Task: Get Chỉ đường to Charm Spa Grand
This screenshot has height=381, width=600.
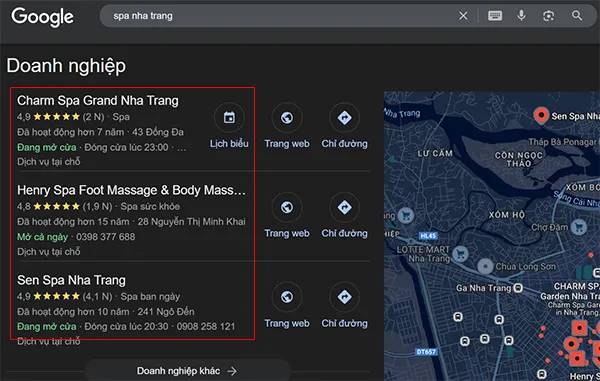Action: 344,125
